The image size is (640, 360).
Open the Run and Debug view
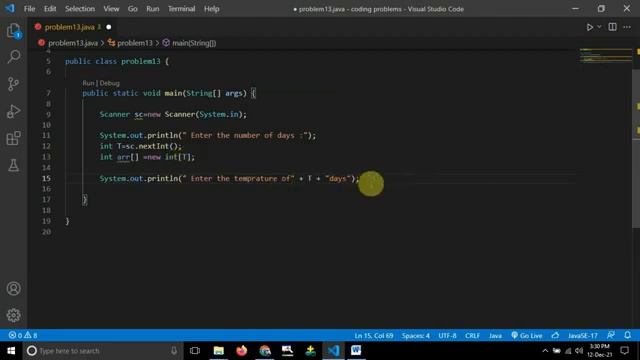pyautogui.click(x=13, y=111)
